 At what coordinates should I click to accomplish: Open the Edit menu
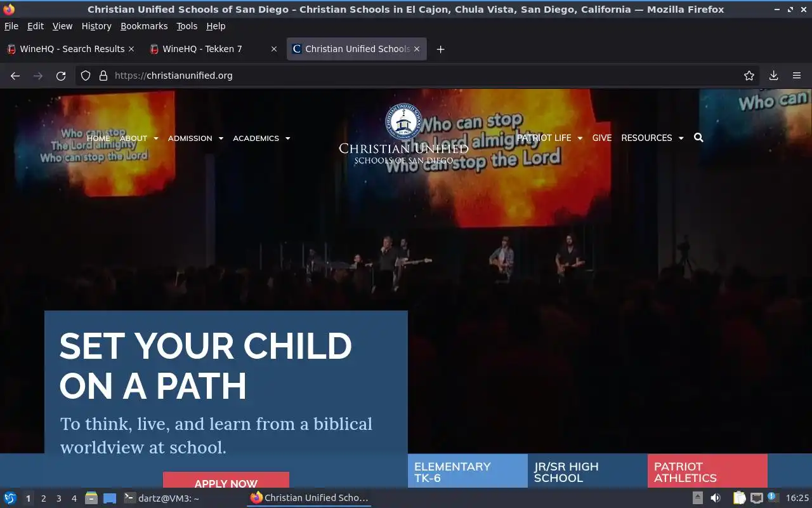[36, 26]
